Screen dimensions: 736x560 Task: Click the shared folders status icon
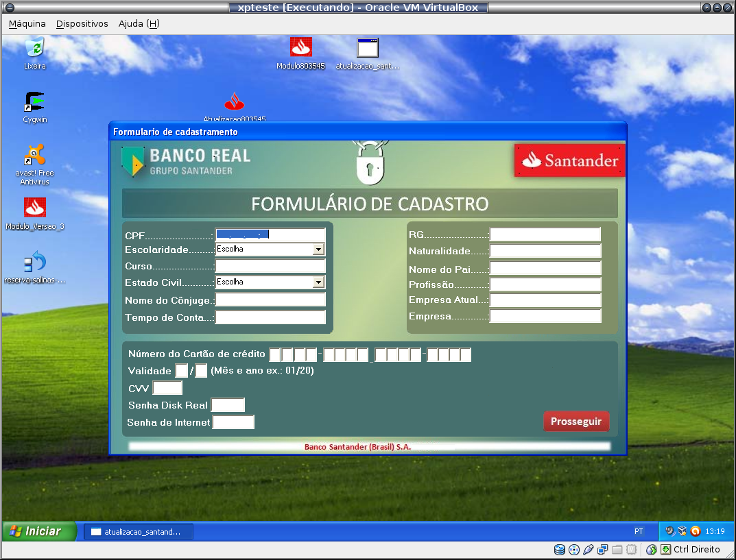click(x=617, y=549)
